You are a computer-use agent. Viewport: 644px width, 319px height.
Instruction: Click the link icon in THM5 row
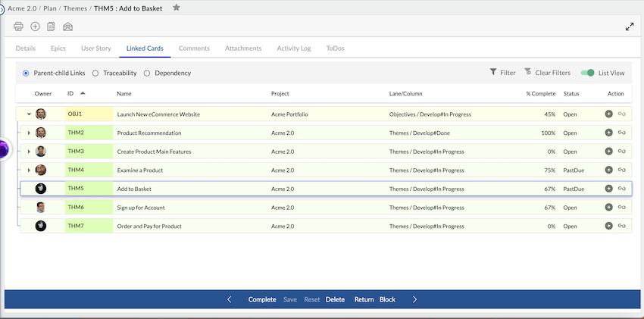coord(622,189)
